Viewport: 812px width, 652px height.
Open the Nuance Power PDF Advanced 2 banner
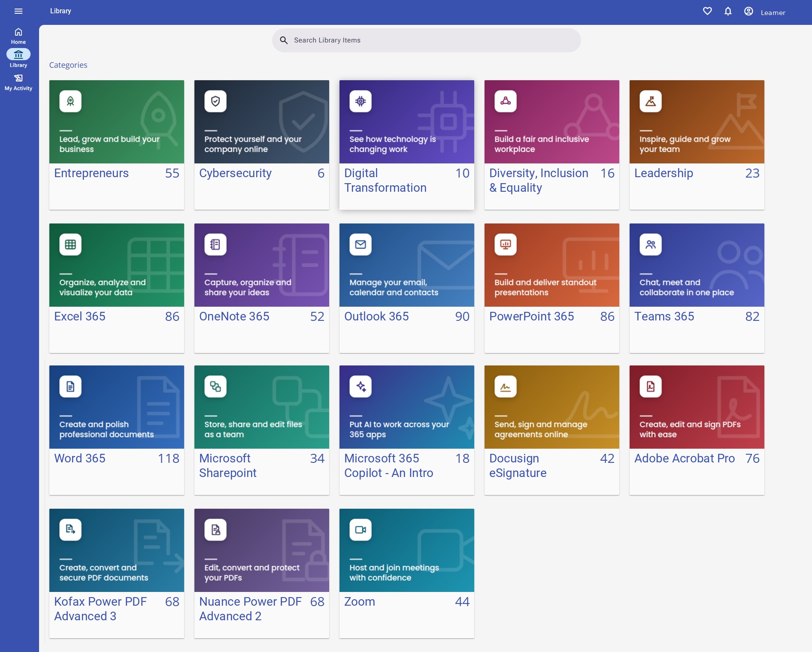[x=262, y=550]
